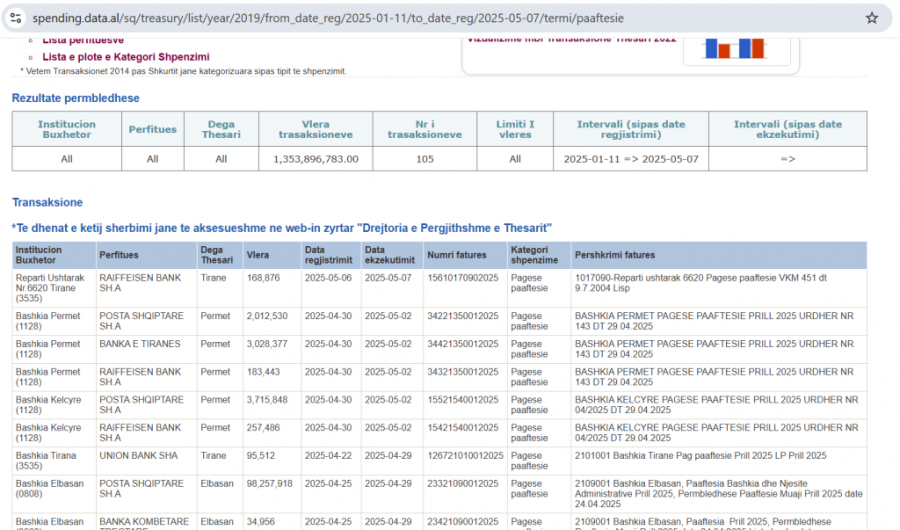The height and width of the screenshot is (530, 900).
Task: Click the interval 2025-01-11 => 2025-05-07 cell
Action: pyautogui.click(x=631, y=159)
